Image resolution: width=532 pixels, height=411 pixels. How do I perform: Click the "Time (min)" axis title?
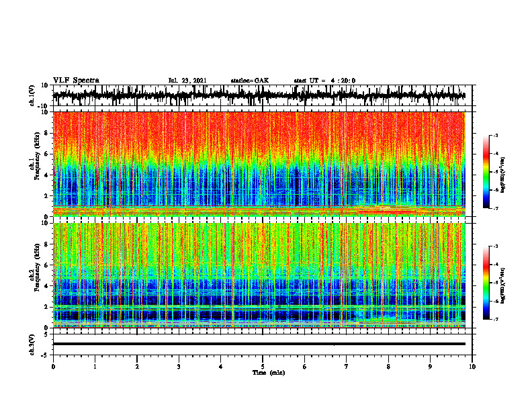269,373
